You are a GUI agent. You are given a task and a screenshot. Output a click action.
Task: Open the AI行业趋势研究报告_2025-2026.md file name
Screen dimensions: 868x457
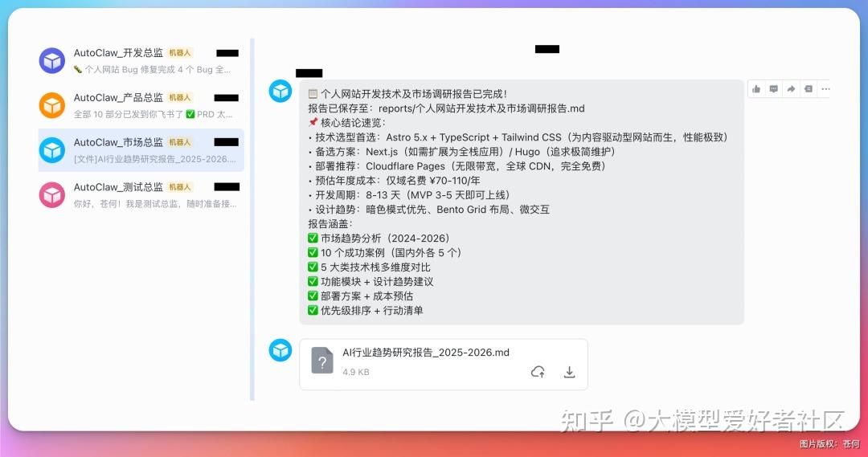pyautogui.click(x=425, y=353)
